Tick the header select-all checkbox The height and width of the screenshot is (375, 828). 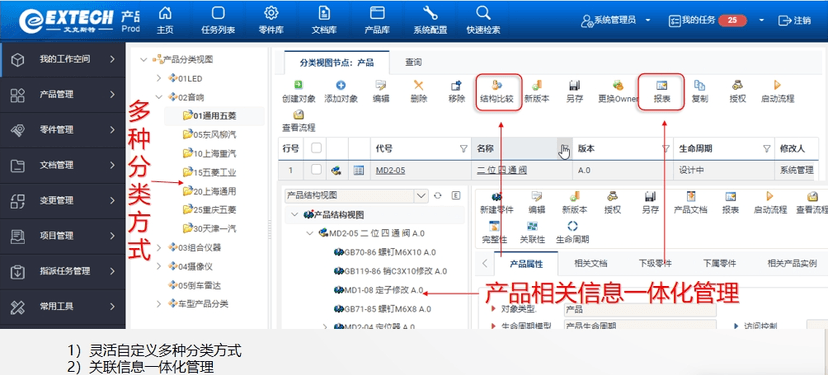316,148
